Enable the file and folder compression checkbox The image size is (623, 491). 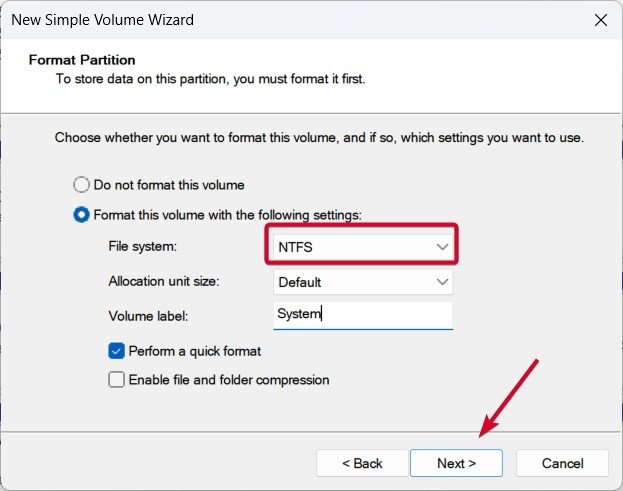click(117, 380)
